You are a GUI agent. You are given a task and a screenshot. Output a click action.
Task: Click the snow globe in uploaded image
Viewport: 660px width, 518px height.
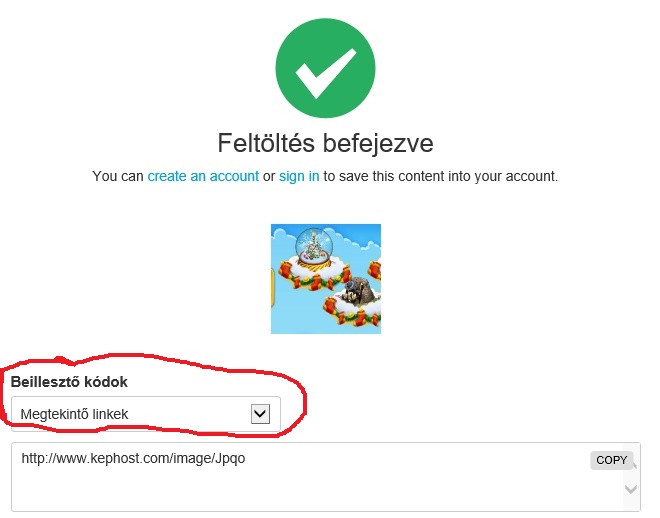point(315,246)
